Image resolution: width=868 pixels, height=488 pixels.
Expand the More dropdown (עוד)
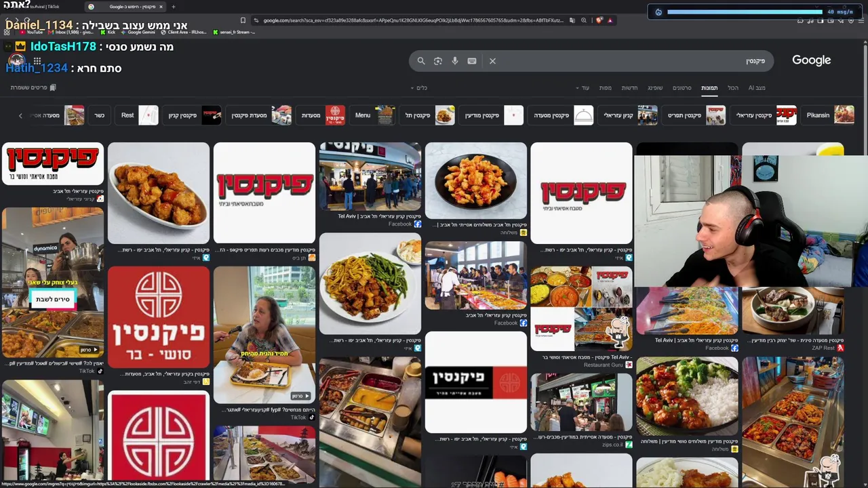point(583,88)
